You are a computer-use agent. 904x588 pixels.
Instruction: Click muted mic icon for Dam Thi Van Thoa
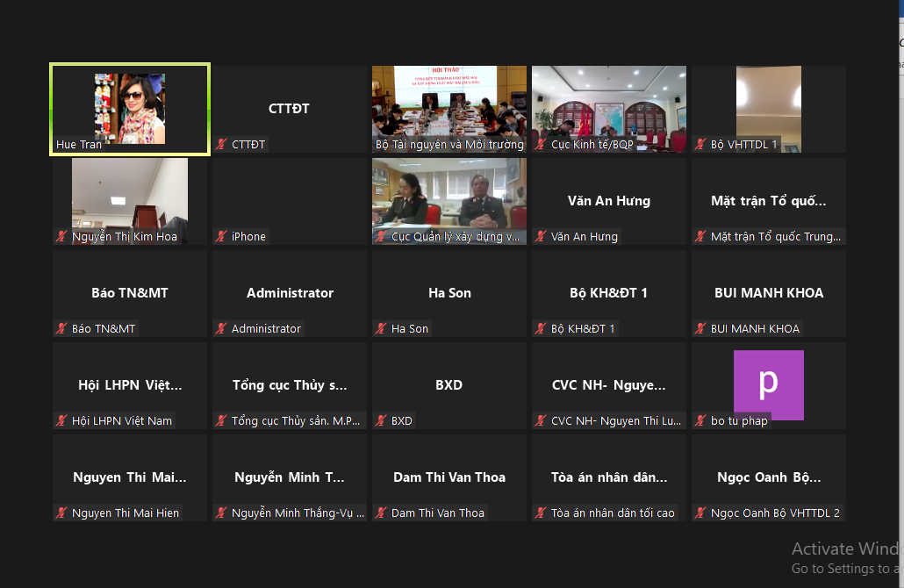point(382,513)
